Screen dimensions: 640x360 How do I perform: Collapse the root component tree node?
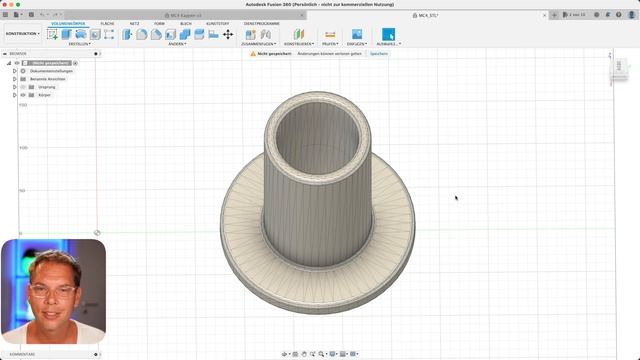click(9, 63)
